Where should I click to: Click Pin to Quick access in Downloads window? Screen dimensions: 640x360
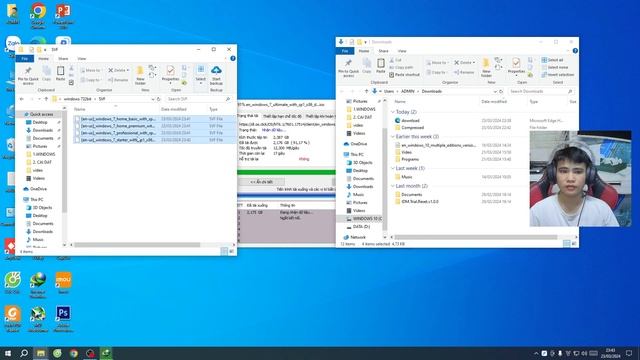(348, 68)
